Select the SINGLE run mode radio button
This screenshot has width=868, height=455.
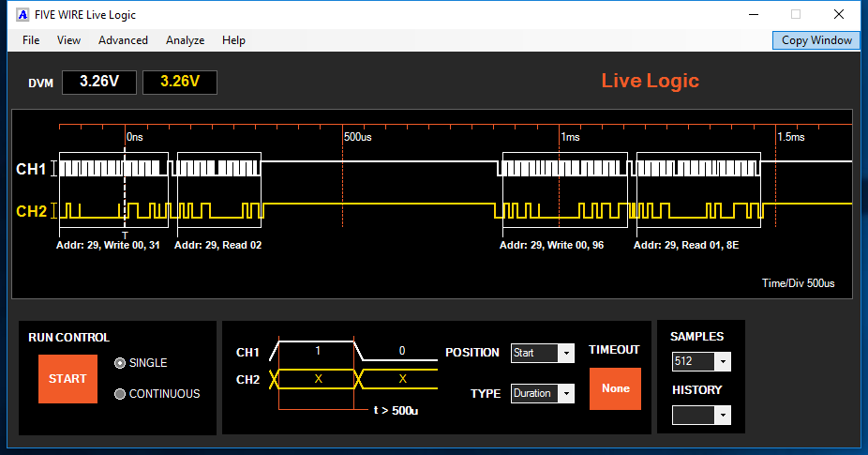(120, 363)
